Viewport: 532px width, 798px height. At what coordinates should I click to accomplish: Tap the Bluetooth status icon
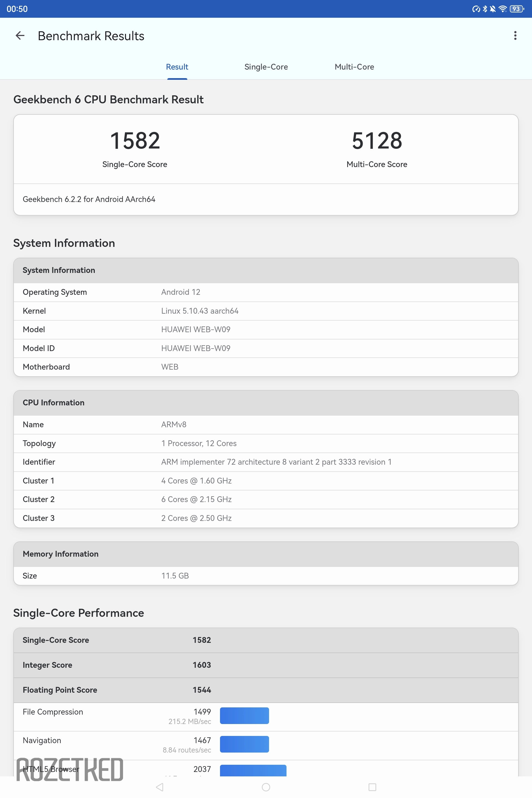(485, 9)
